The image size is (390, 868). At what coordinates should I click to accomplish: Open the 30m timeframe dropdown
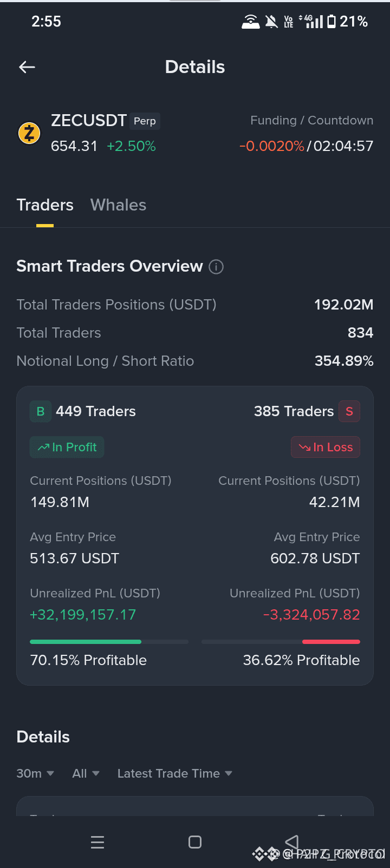pyautogui.click(x=35, y=773)
